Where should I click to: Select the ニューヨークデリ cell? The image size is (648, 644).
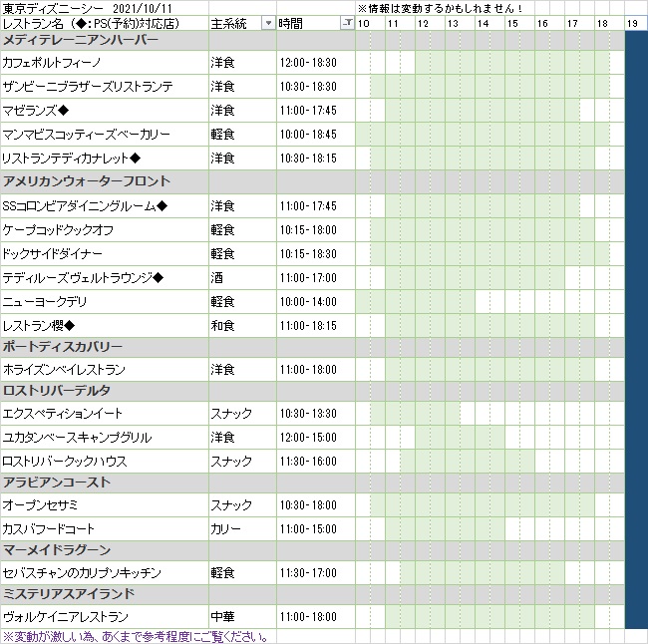coord(105,302)
